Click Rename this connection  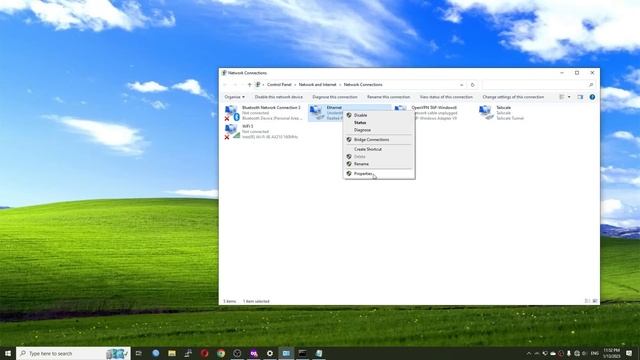pyautogui.click(x=389, y=97)
